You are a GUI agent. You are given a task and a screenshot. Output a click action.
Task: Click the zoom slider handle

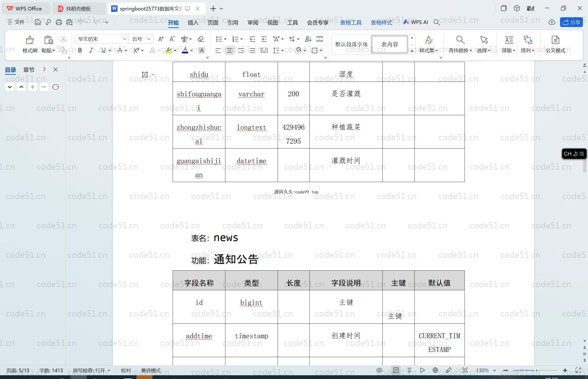(536, 370)
